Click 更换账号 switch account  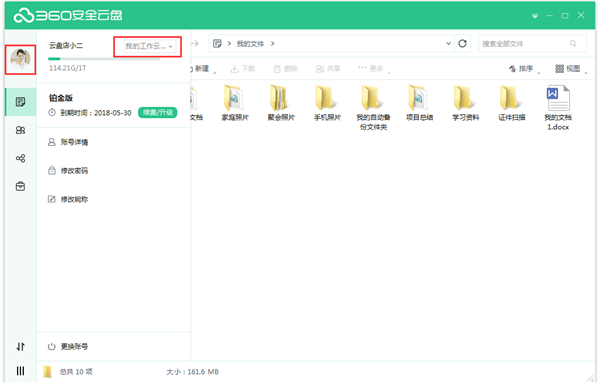pos(68,347)
